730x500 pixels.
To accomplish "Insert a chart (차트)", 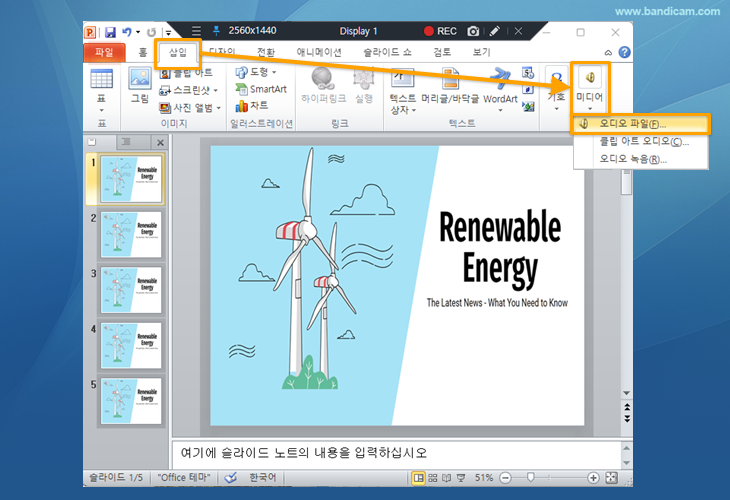I will [257, 105].
